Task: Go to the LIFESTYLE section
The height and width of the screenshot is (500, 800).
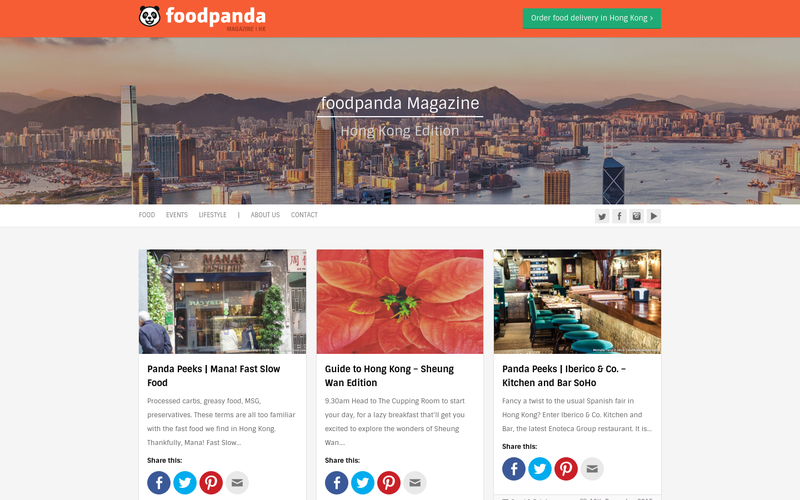Action: click(x=212, y=215)
